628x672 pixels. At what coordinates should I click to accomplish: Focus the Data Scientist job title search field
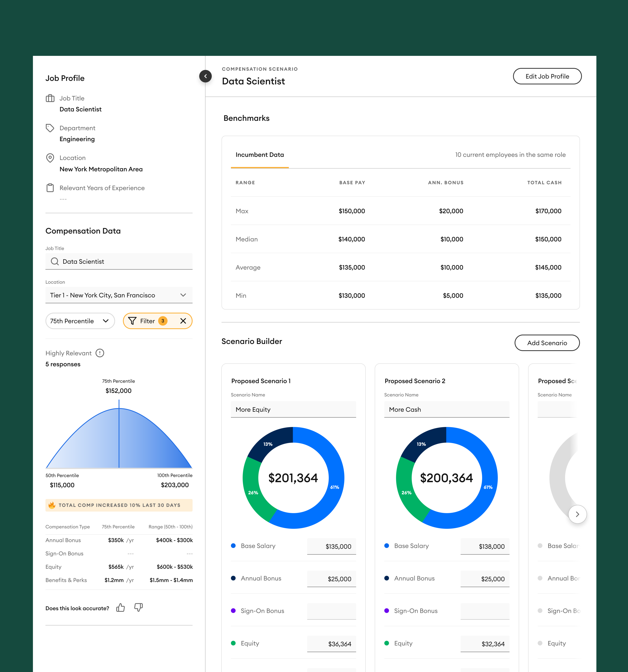pyautogui.click(x=119, y=261)
